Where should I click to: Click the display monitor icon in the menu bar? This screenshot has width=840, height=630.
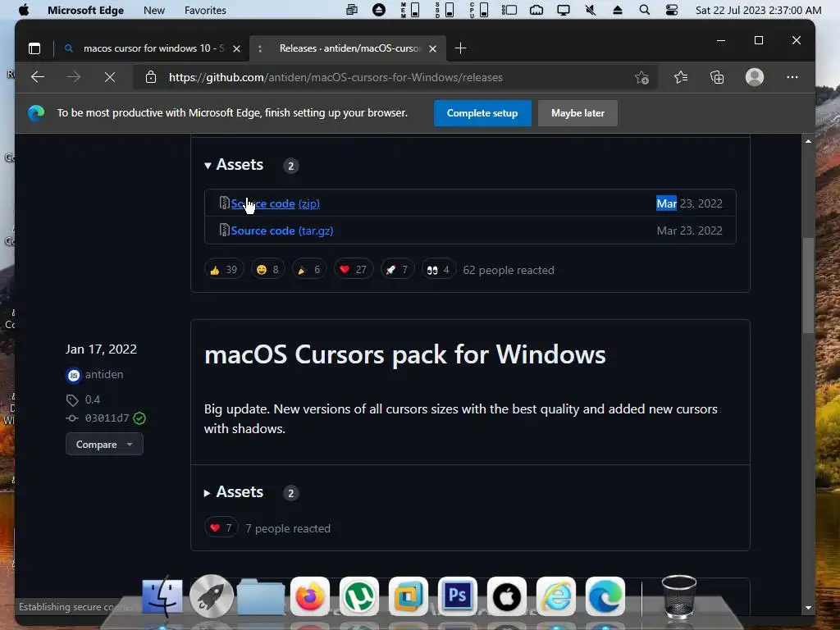564,10
